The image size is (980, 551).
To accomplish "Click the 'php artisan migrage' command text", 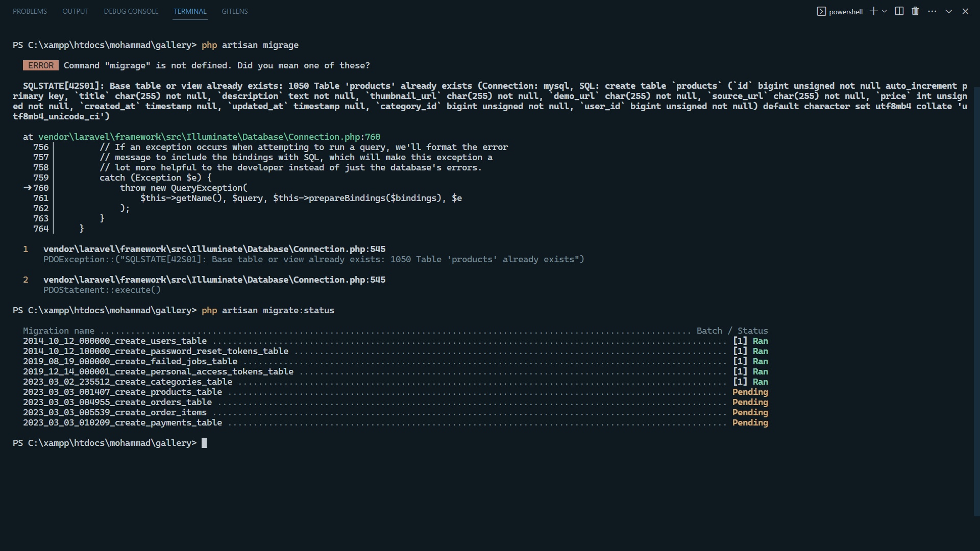I will click(250, 45).
